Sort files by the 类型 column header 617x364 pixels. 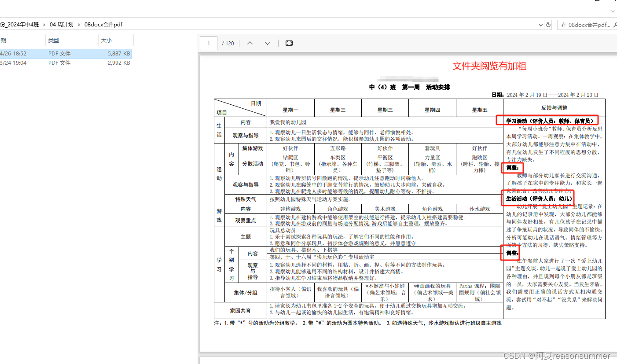tap(53, 40)
